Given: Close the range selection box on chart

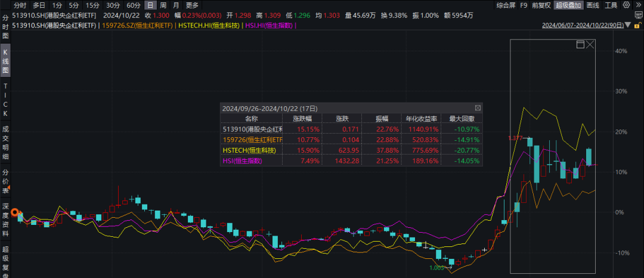Looking at the screenshot, I should [x=590, y=45].
